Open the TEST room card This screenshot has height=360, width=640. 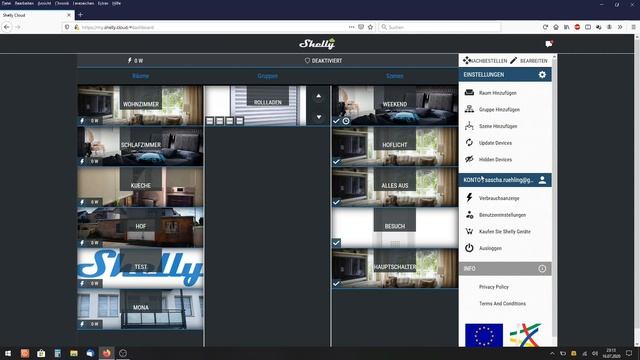click(x=140, y=268)
